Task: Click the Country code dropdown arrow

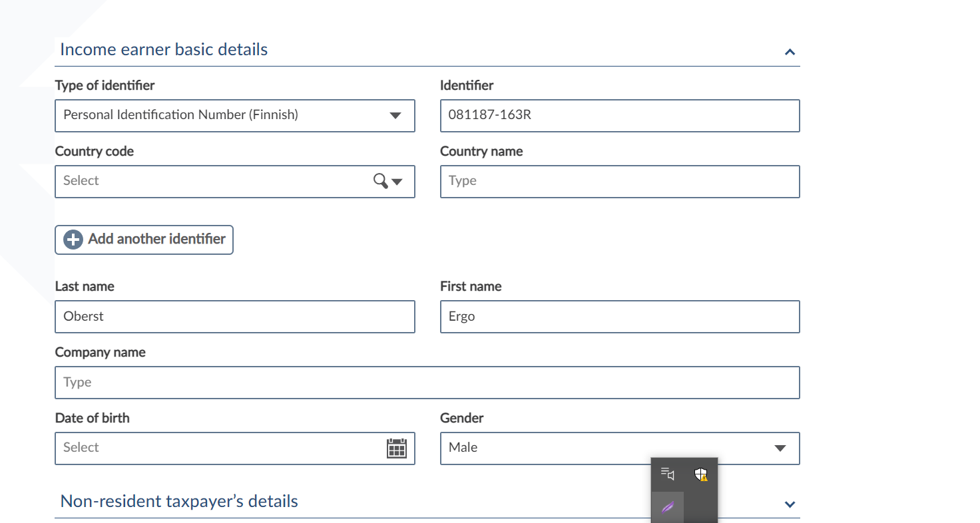Action: tap(397, 182)
